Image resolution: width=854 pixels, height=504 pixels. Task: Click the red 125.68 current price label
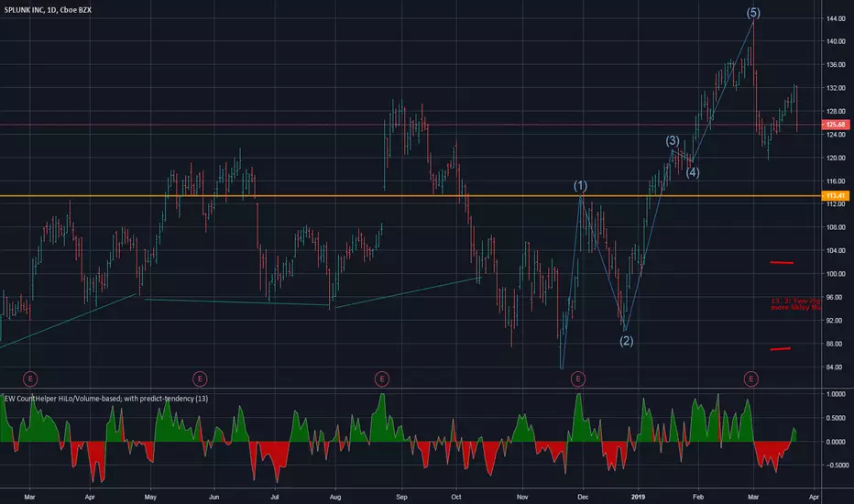point(835,125)
